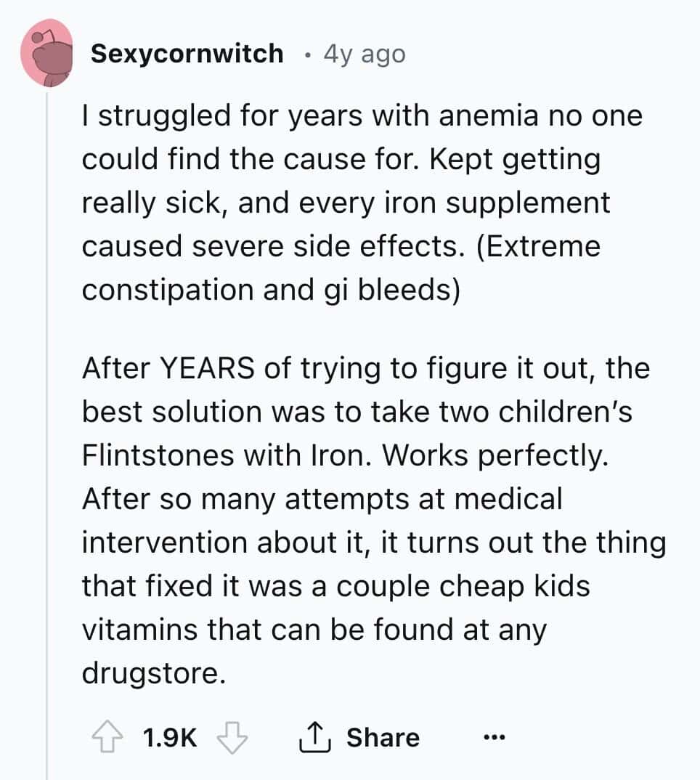Click the phrase '(Extreme' in comment
This screenshot has width=700, height=780.
point(538,247)
